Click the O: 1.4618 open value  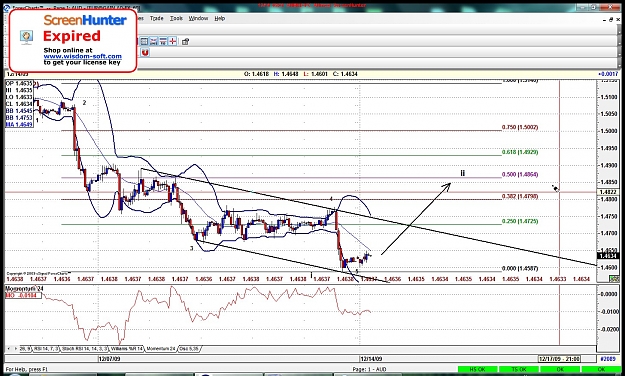tap(256, 74)
